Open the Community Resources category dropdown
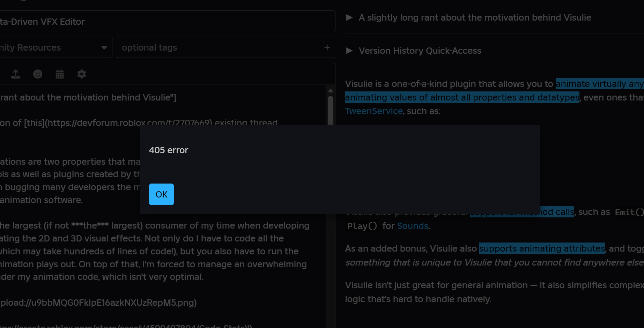 (x=56, y=47)
